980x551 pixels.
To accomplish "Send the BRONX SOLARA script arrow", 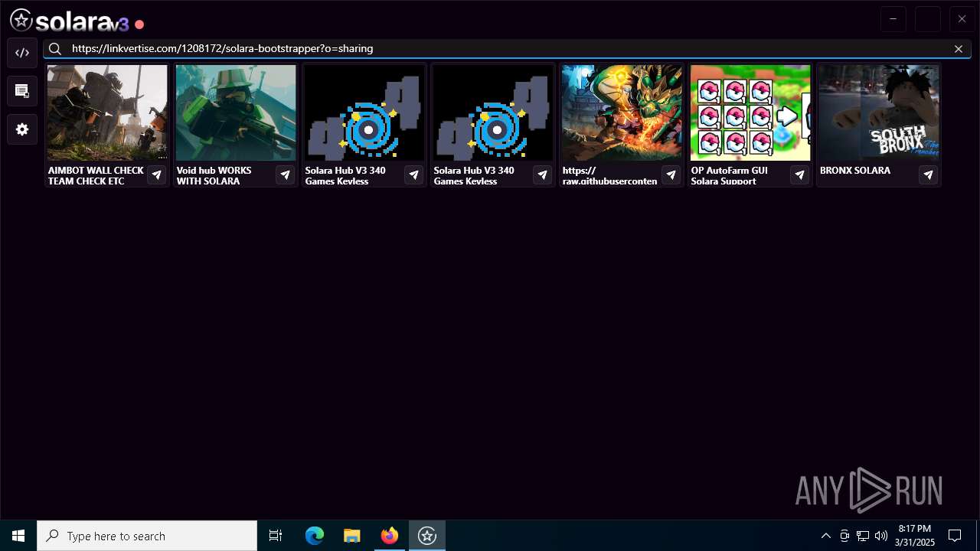I will 928,175.
